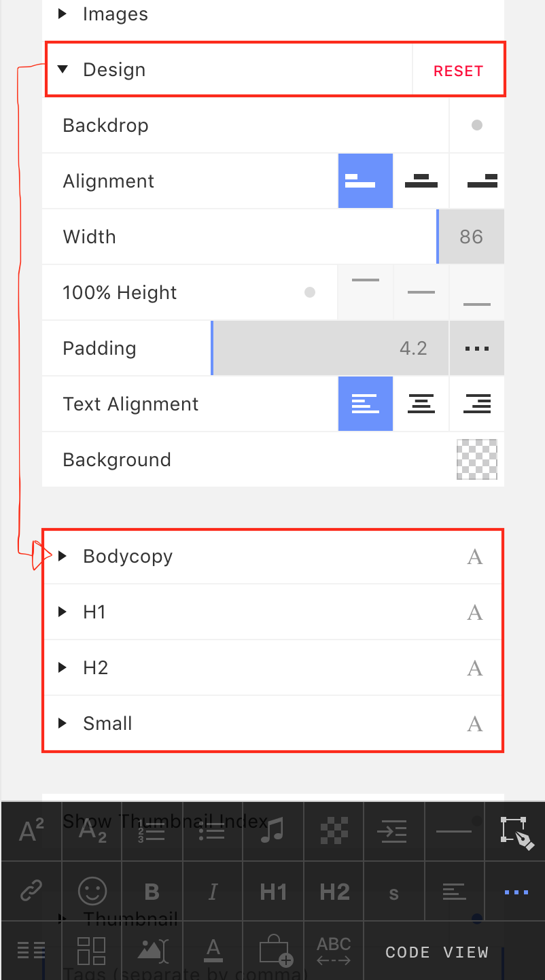
Task: Insert a music note audio element
Action: click(272, 830)
